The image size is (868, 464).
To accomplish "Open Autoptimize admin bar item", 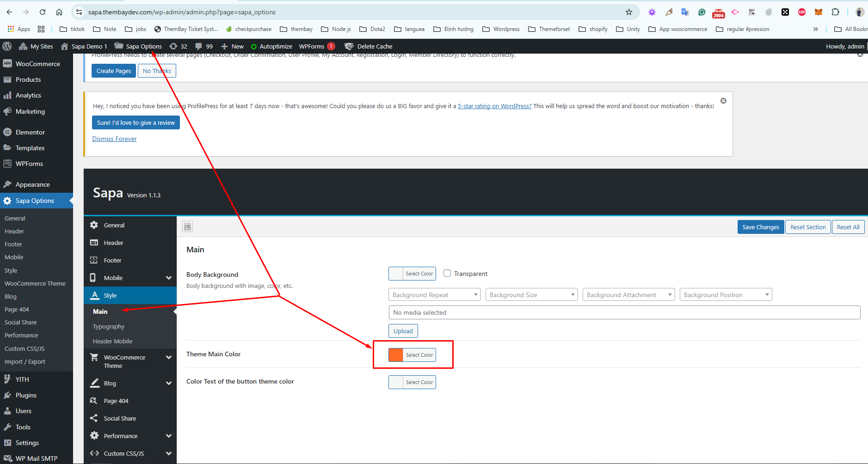I will [271, 46].
